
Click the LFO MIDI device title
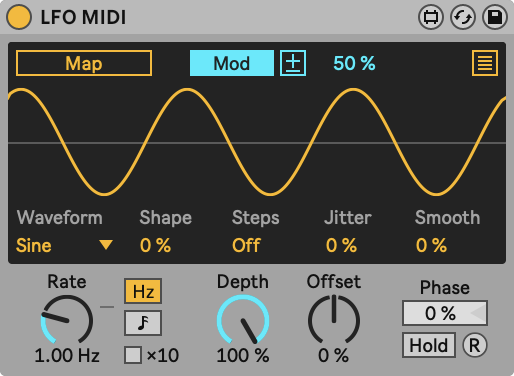point(83,17)
